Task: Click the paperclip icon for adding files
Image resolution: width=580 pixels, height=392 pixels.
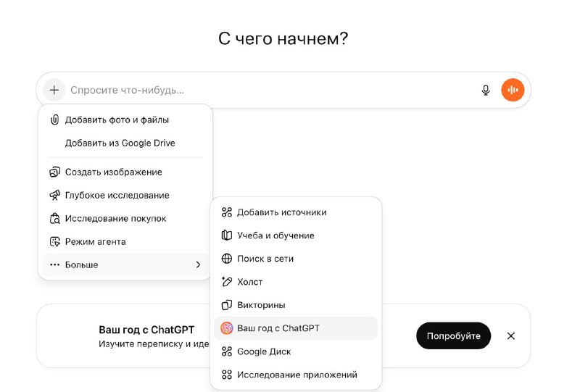Action: click(55, 120)
